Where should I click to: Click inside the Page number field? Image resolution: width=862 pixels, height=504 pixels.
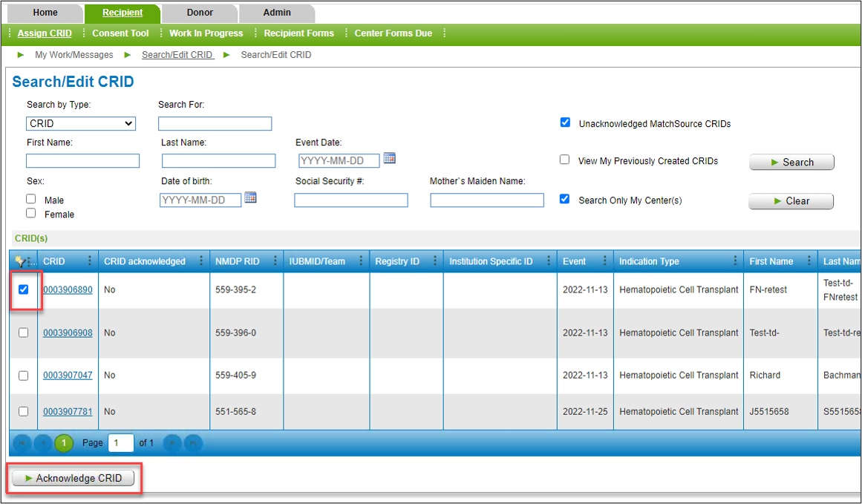(121, 443)
